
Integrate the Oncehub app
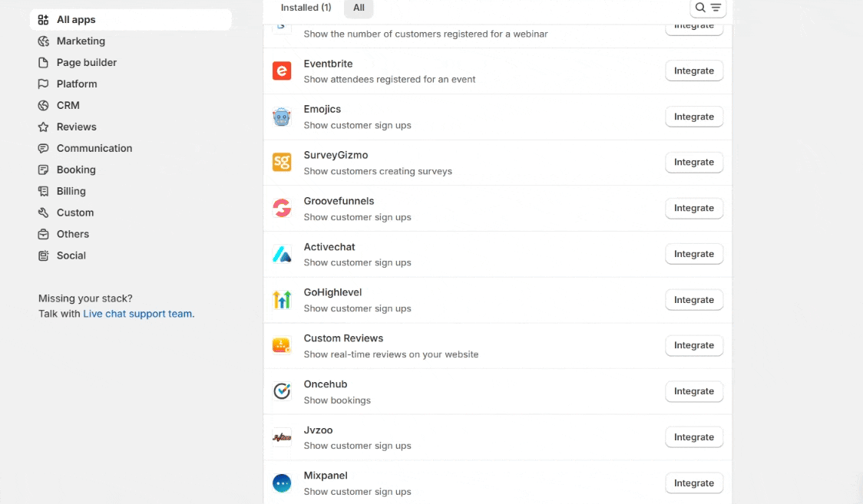(694, 391)
